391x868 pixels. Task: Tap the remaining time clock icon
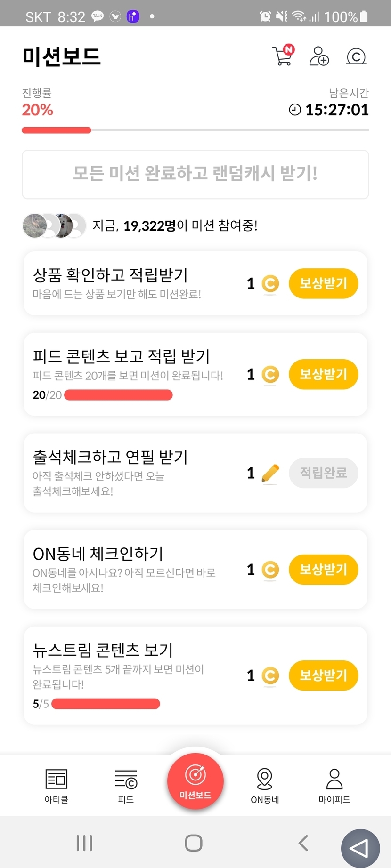tap(295, 110)
